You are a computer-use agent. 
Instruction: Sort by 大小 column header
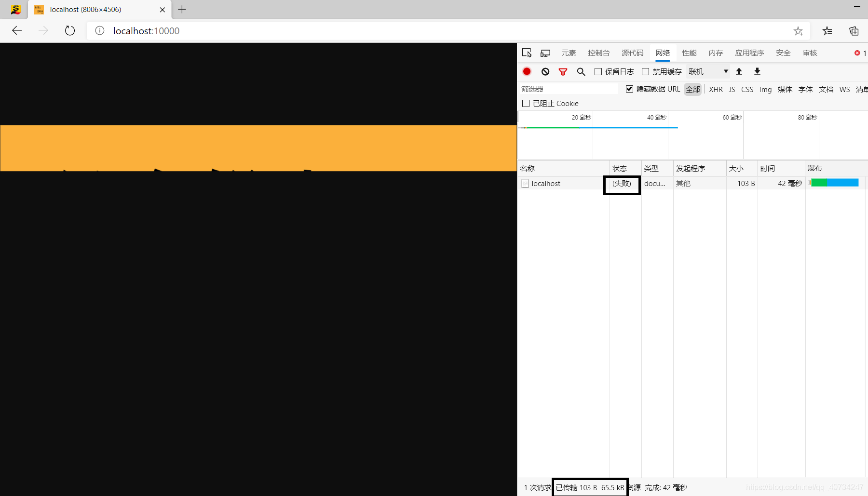(x=742, y=168)
